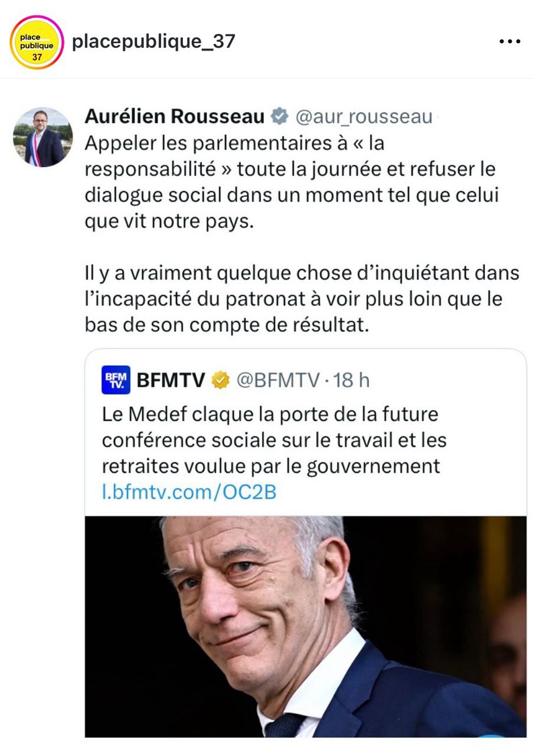The width and height of the screenshot is (533, 756).
Task: Click the Aurélien Rousseau display name
Action: point(174,116)
